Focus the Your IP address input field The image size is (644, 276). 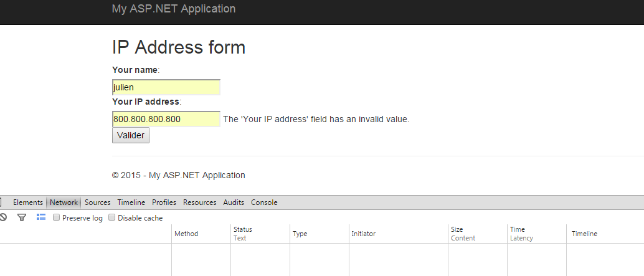point(166,119)
